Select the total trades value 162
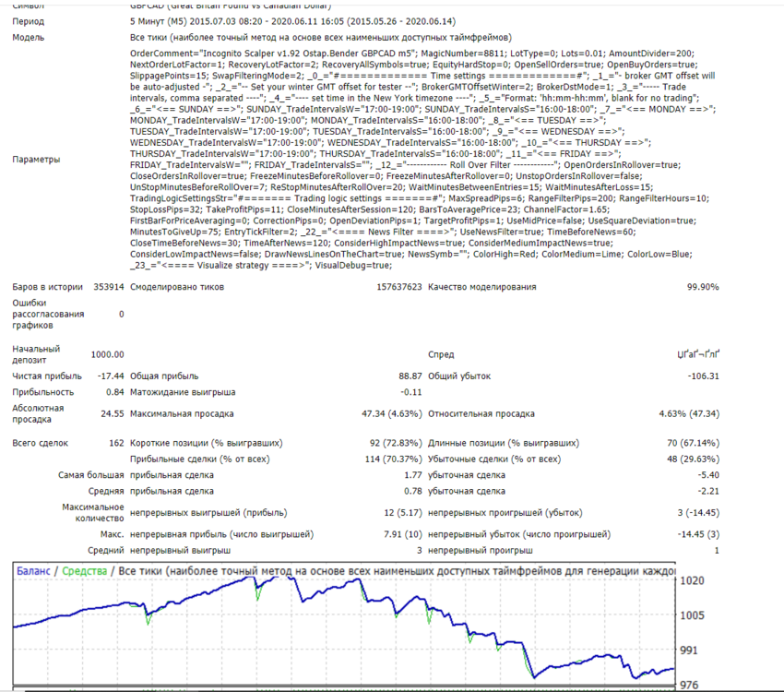Screen dimensions: 784x692 pos(116,443)
